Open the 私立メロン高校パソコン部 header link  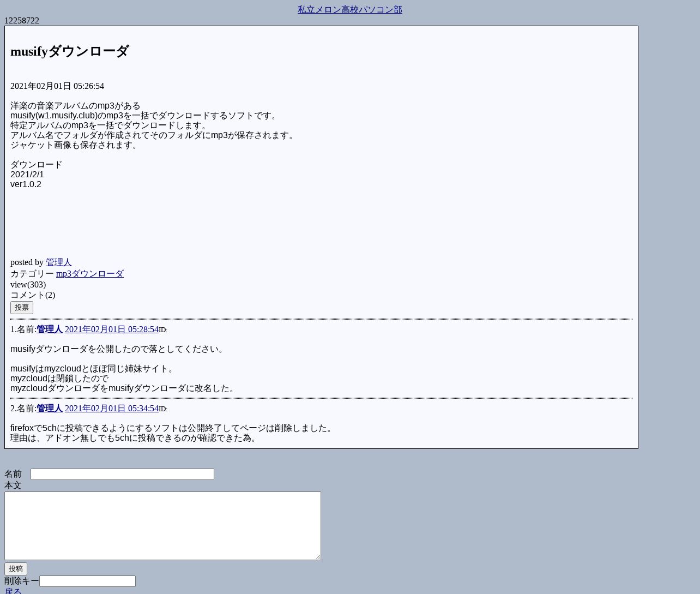click(350, 10)
